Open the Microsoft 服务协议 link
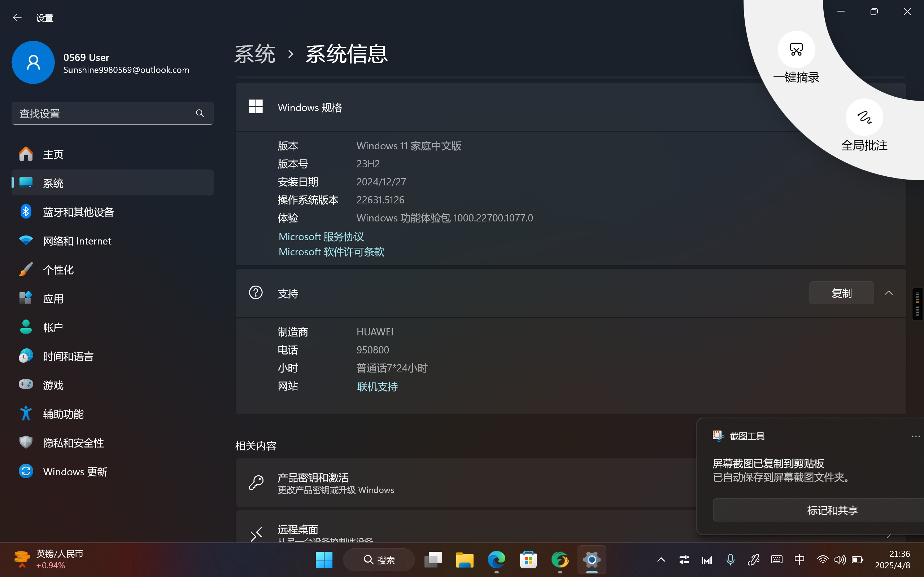Screen dimensions: 924x577 click(321, 237)
